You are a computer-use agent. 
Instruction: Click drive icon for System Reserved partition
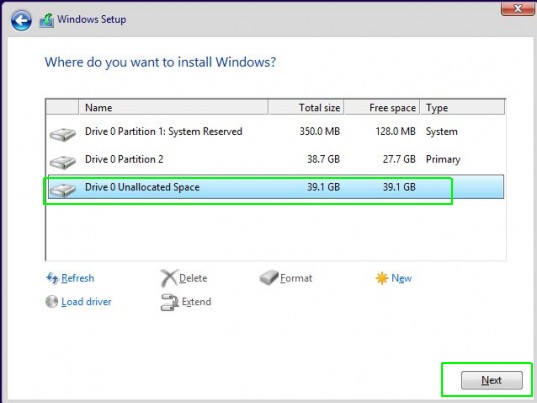[62, 134]
